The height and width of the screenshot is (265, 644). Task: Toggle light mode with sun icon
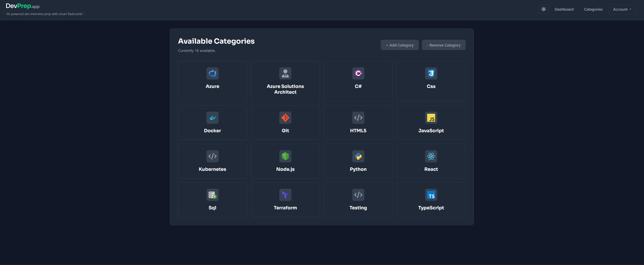(x=543, y=9)
